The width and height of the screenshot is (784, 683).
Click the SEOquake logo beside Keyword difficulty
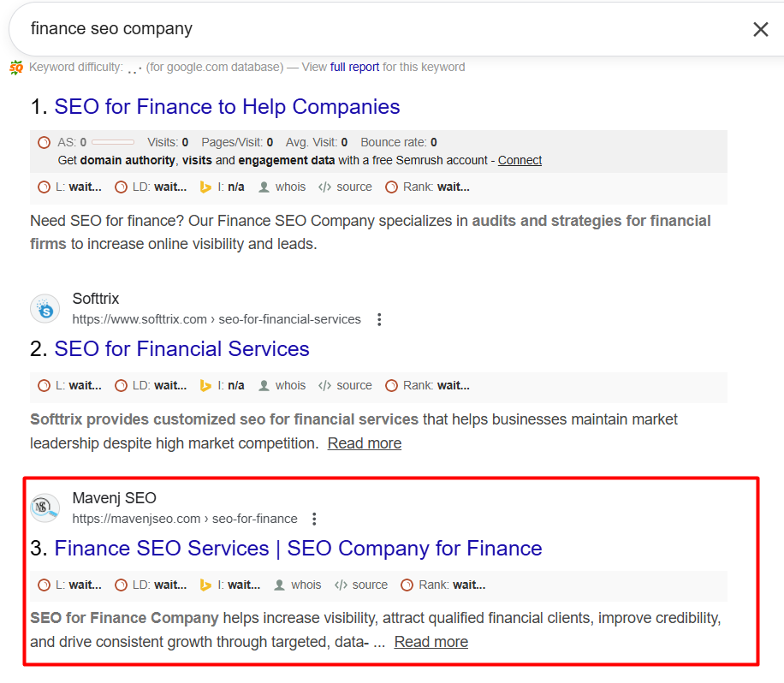(16, 68)
